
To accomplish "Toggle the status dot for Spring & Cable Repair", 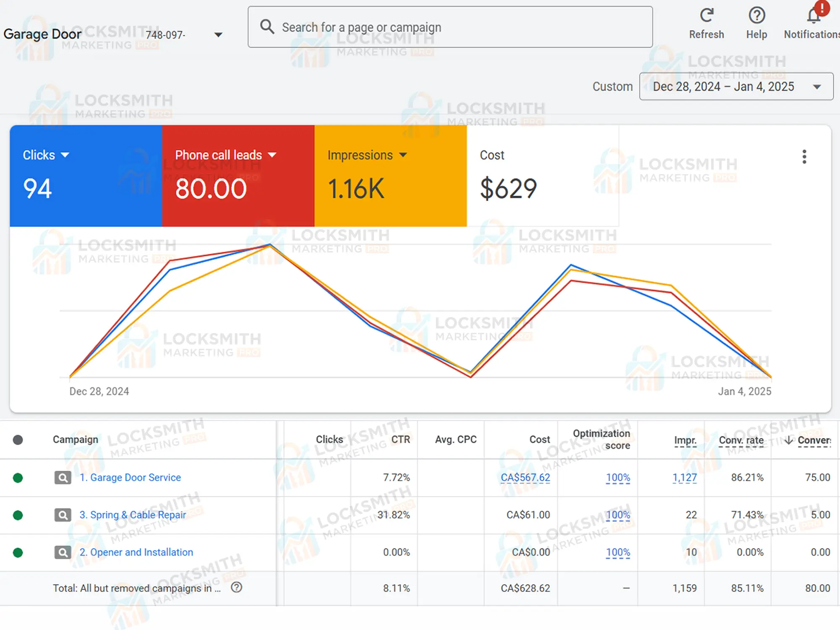I will point(18,515).
